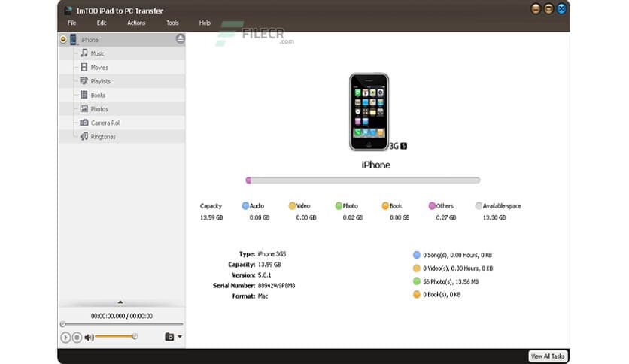Screen dimensions: 629x364
Task: Click the Format value Mac
Action: (263, 296)
